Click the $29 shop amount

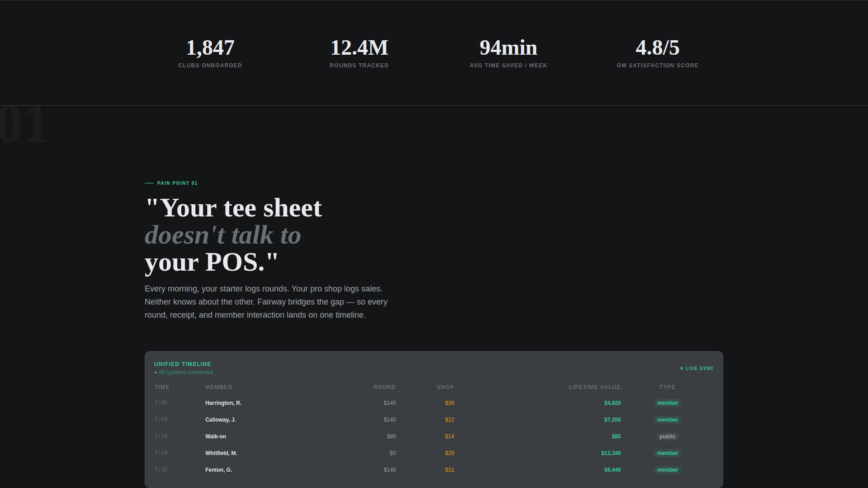click(450, 453)
